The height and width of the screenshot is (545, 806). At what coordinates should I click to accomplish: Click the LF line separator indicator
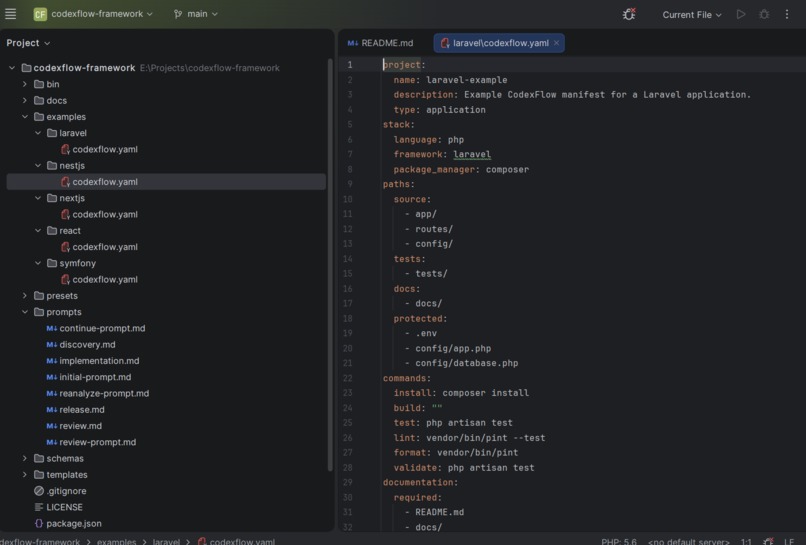tap(789, 541)
